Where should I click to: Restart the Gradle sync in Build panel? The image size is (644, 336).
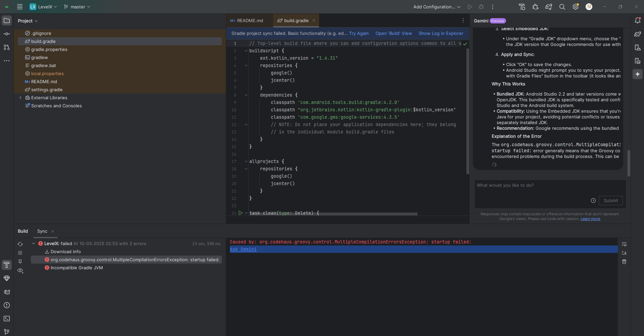pyautogui.click(x=20, y=244)
